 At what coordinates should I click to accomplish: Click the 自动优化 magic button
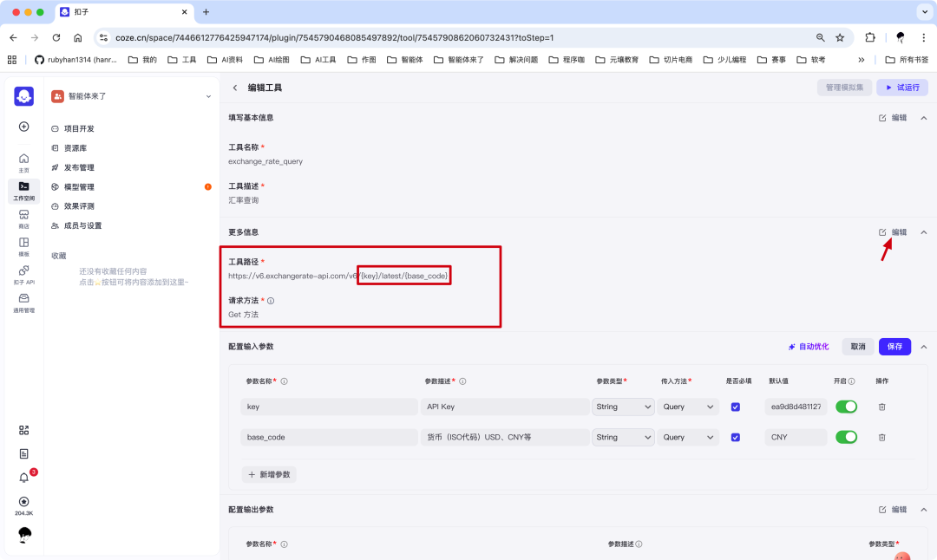click(x=809, y=345)
